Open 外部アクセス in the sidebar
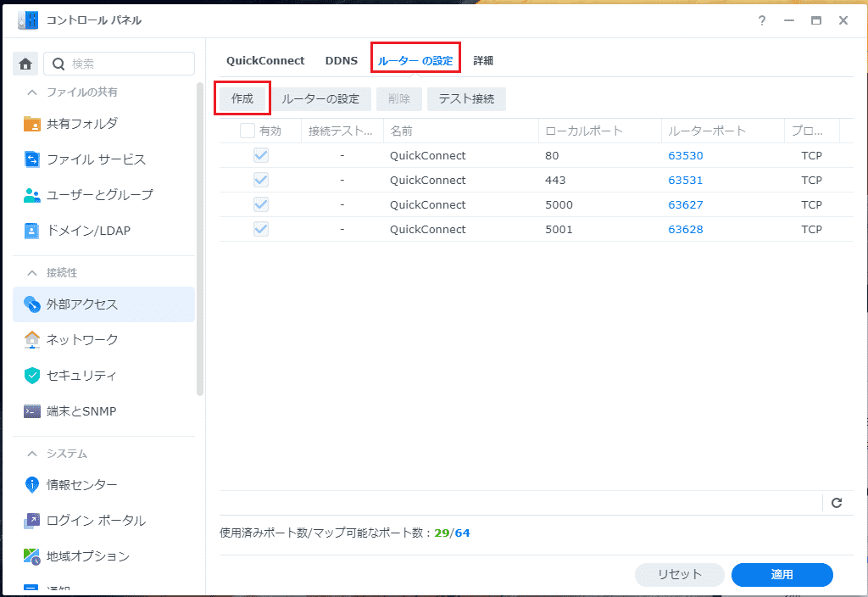Viewport: 868px width, 597px height. pyautogui.click(x=103, y=304)
